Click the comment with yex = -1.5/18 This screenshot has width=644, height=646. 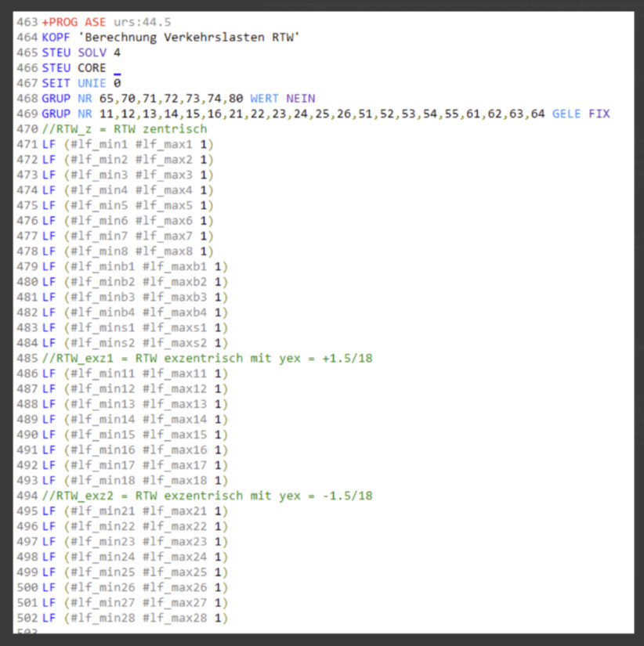tap(208, 496)
